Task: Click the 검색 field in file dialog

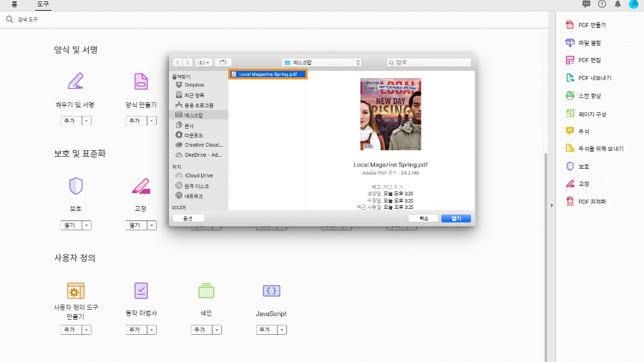Action: tap(429, 62)
